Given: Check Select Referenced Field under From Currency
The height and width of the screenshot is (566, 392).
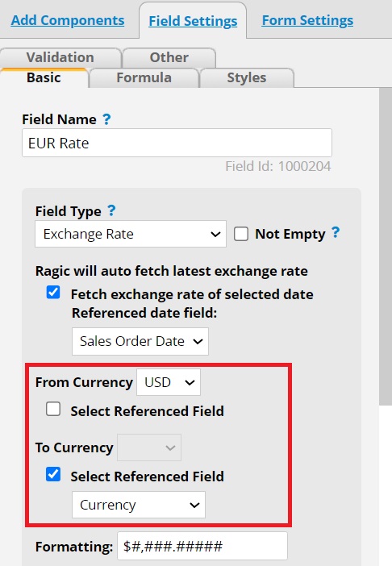Looking at the screenshot, I should [53, 410].
